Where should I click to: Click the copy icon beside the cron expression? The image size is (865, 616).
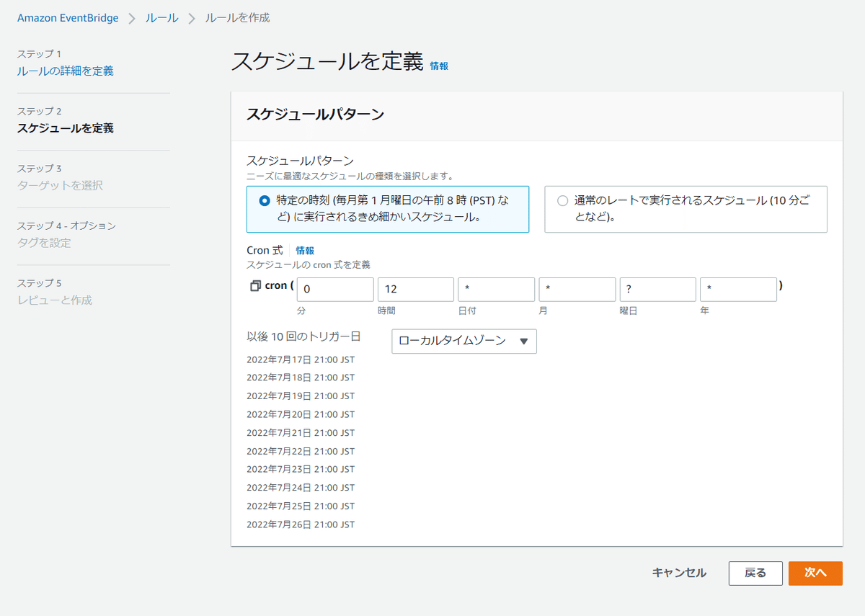click(x=256, y=285)
